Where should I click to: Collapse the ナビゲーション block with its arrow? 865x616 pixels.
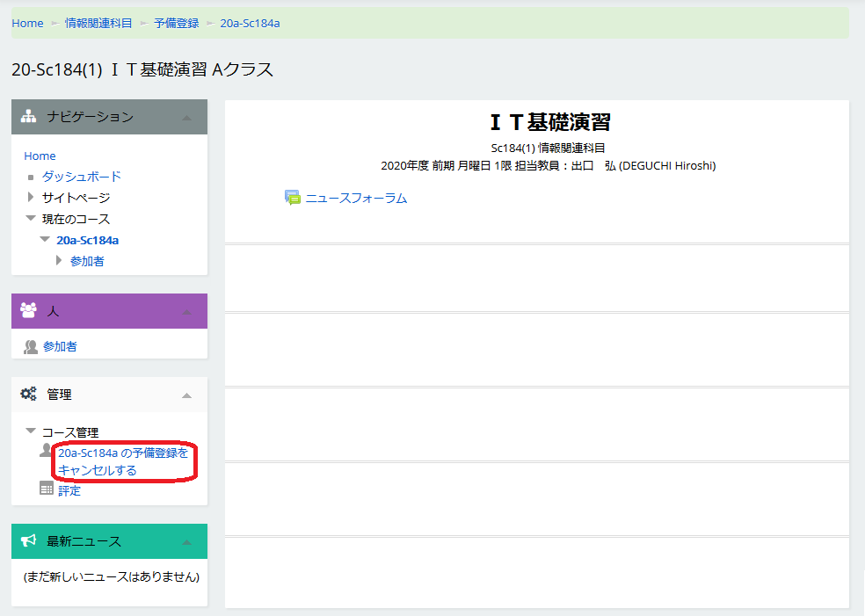186,118
